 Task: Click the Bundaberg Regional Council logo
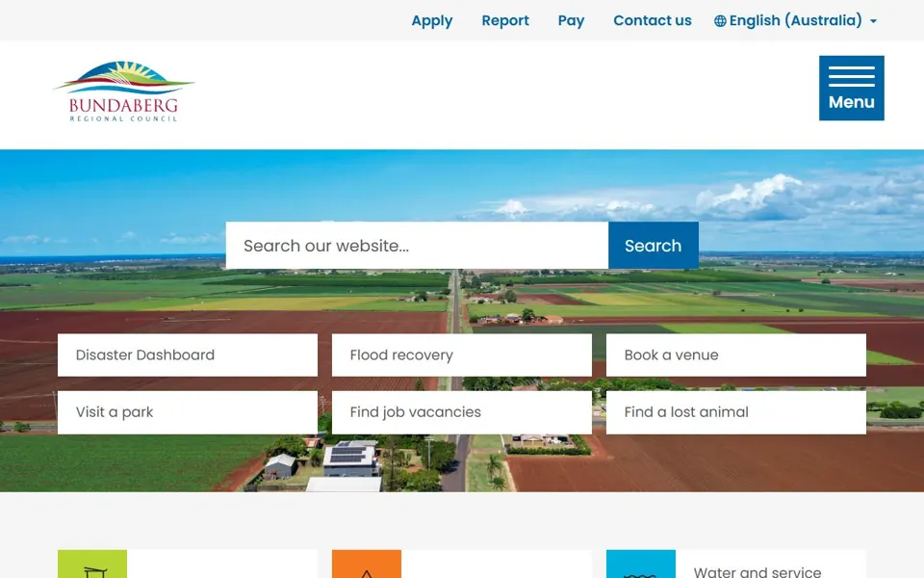(124, 91)
